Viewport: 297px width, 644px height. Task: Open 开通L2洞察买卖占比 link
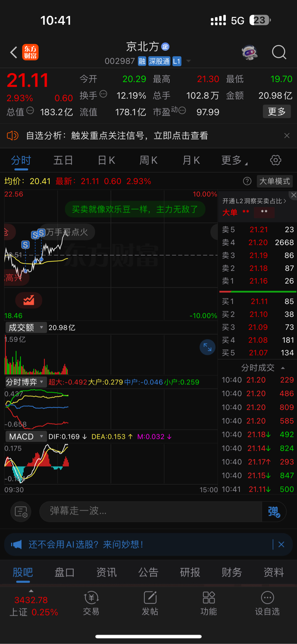click(x=254, y=201)
